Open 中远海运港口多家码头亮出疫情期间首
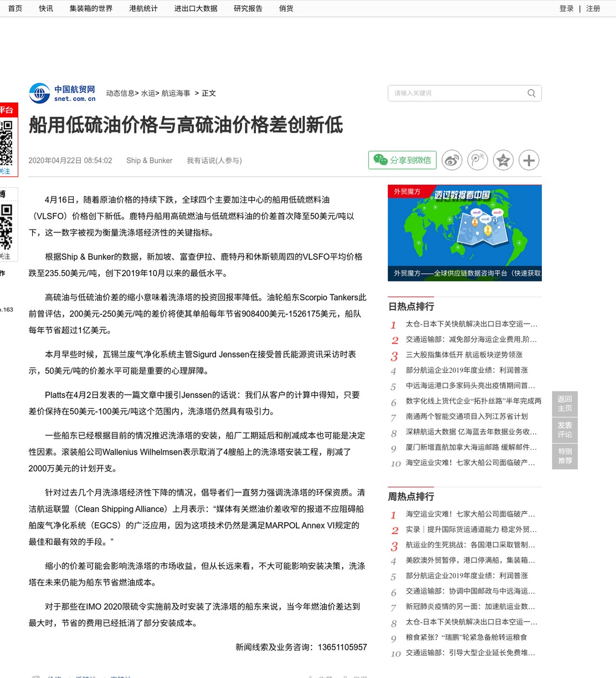 pos(471,385)
